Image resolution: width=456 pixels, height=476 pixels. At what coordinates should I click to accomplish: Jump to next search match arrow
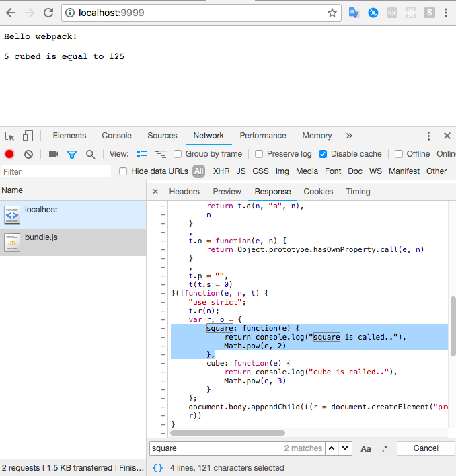tap(345, 448)
